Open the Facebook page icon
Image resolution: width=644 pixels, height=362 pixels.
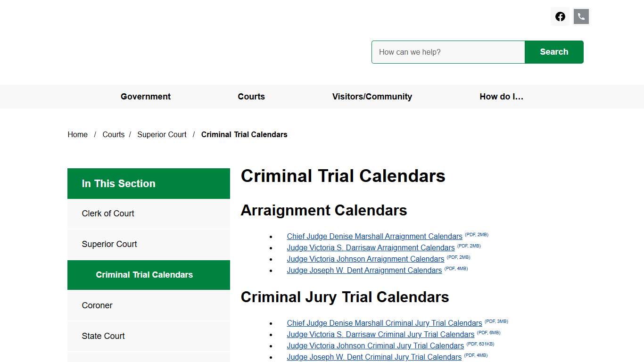pyautogui.click(x=560, y=16)
